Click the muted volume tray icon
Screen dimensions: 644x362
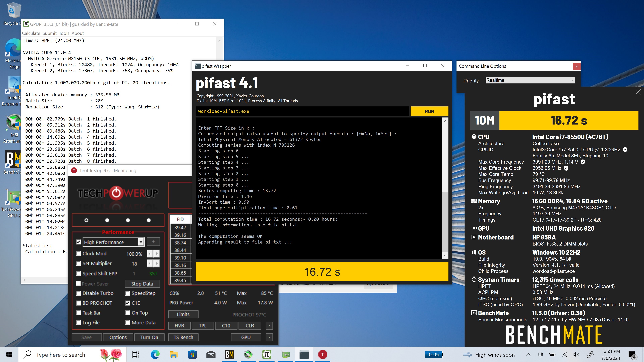coord(576,354)
